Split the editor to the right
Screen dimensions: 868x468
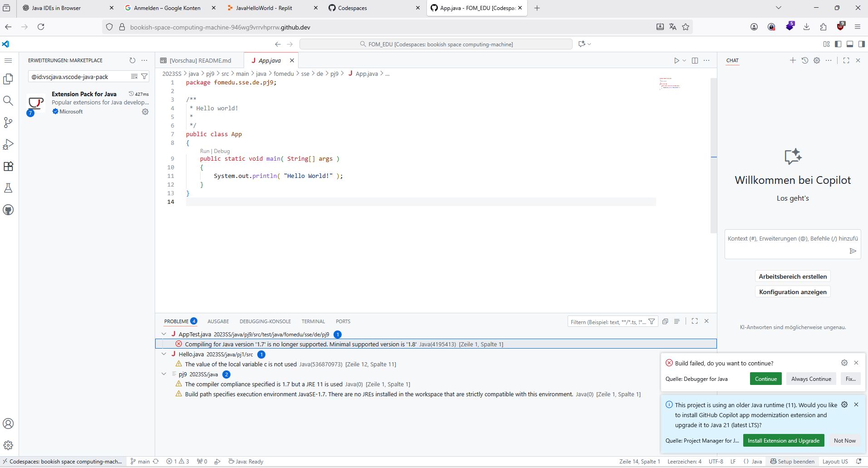click(695, 60)
